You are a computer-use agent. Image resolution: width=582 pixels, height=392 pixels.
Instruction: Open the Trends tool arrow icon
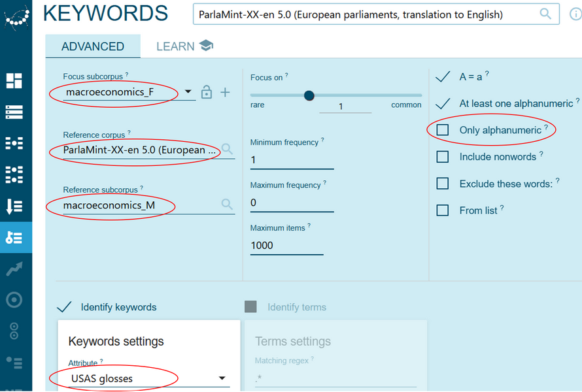point(16,269)
